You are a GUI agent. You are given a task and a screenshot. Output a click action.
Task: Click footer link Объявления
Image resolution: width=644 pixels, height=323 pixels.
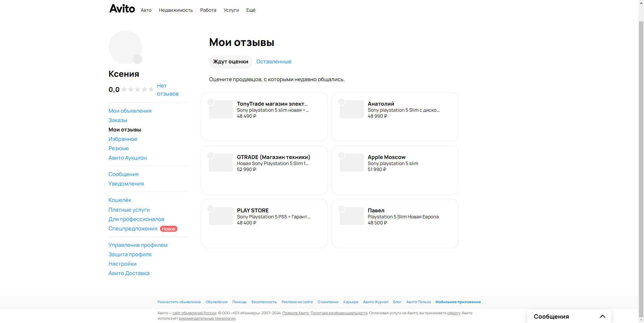[x=216, y=302]
